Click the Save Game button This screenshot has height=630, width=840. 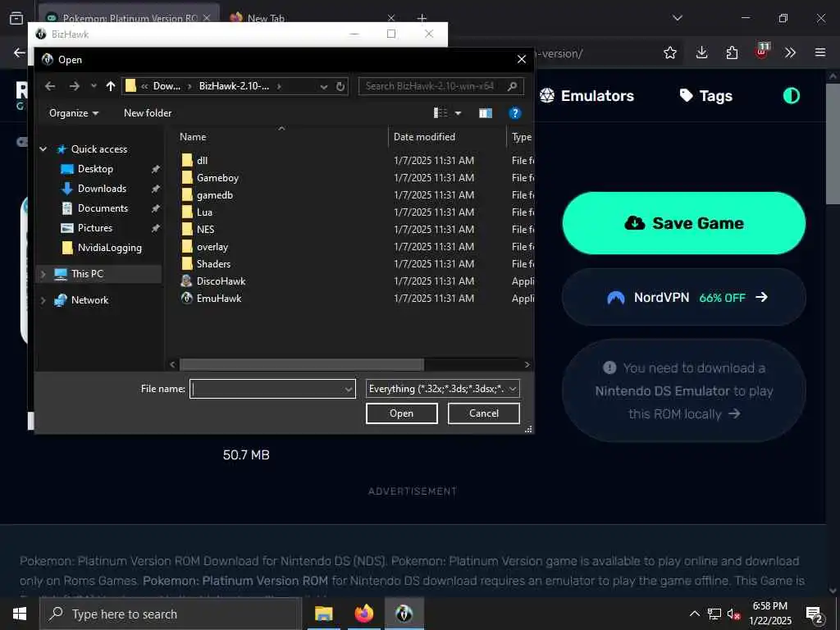pos(683,223)
